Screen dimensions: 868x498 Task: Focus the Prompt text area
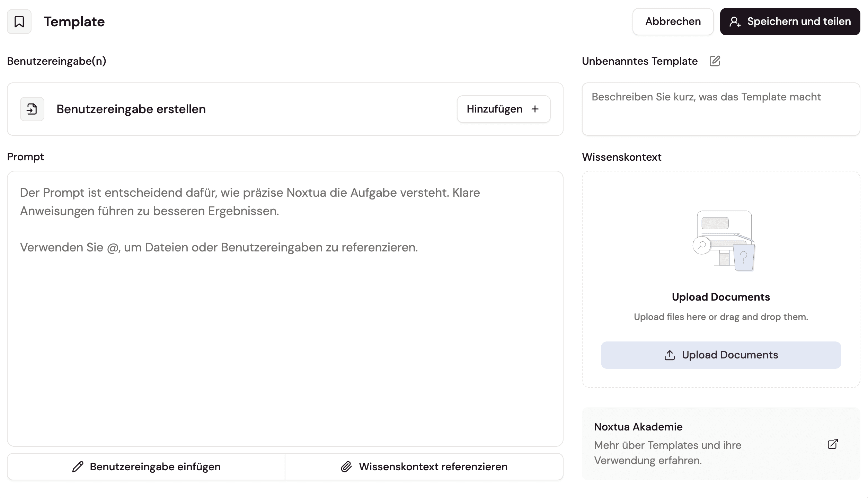tap(285, 329)
